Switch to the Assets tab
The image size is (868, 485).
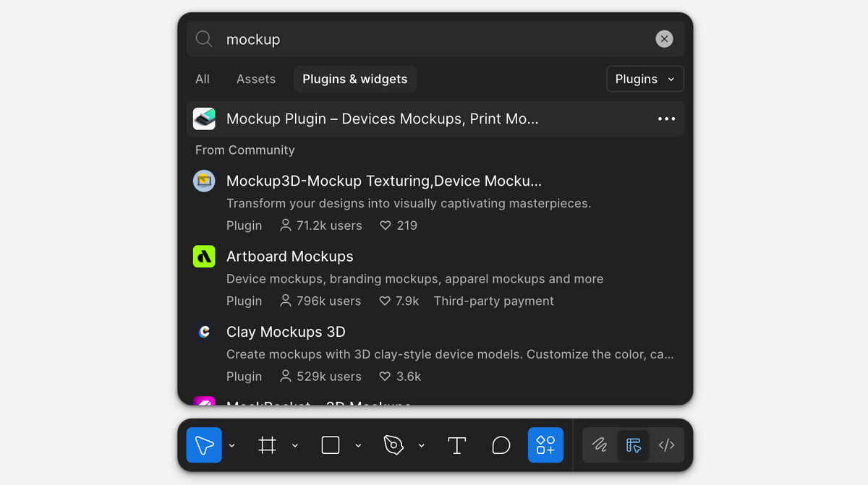[256, 79]
